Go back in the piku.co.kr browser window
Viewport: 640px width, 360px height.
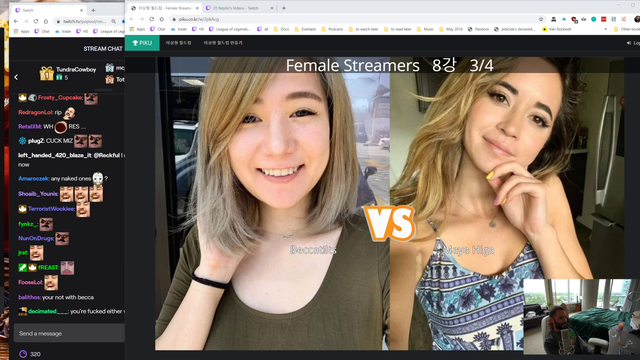(x=131, y=19)
